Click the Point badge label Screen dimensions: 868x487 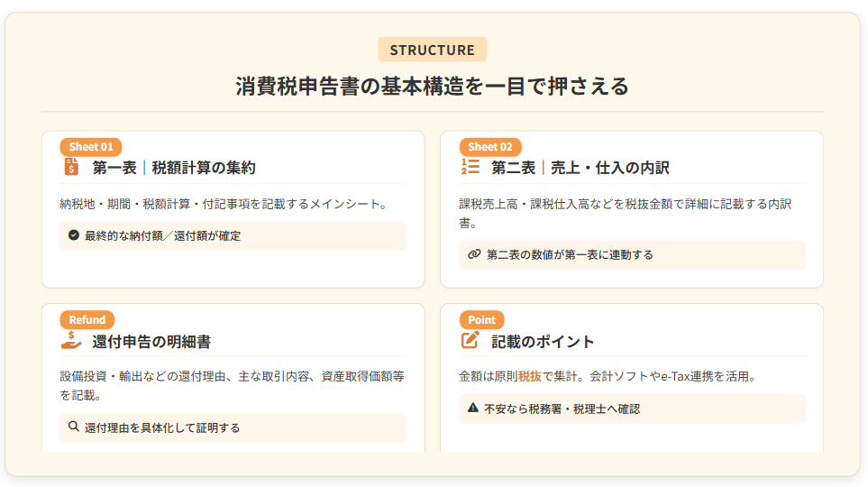482,320
